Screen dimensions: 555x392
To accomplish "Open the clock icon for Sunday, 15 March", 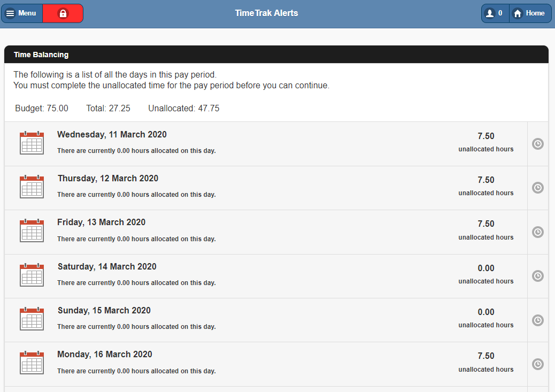I will 538,320.
